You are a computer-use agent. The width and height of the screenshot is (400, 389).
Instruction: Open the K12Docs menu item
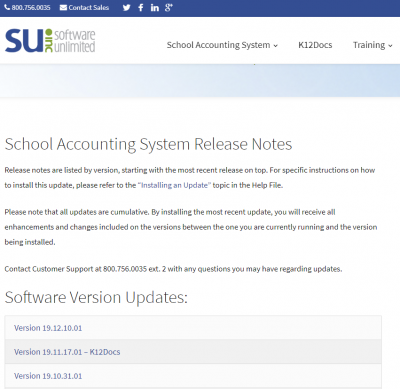[x=315, y=45]
